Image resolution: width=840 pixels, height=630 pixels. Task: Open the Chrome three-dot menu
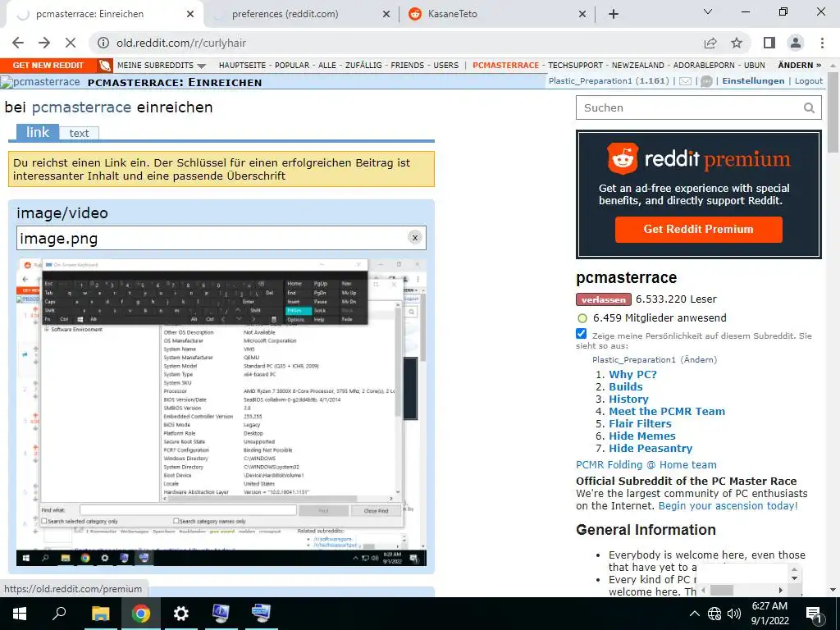[822, 43]
